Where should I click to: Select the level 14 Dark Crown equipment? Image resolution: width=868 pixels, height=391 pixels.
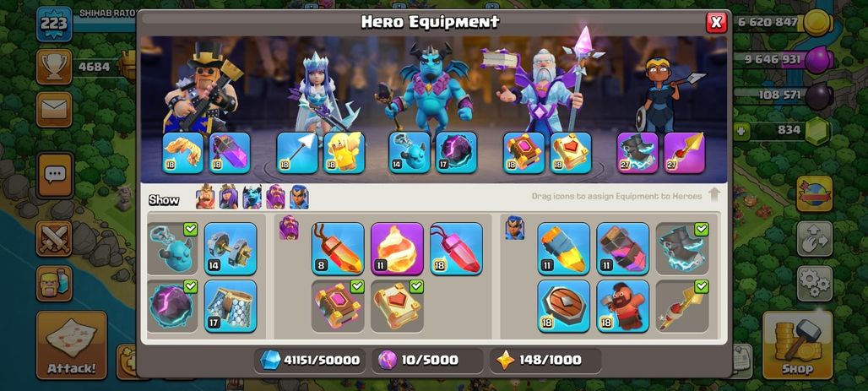pyautogui.click(x=231, y=248)
